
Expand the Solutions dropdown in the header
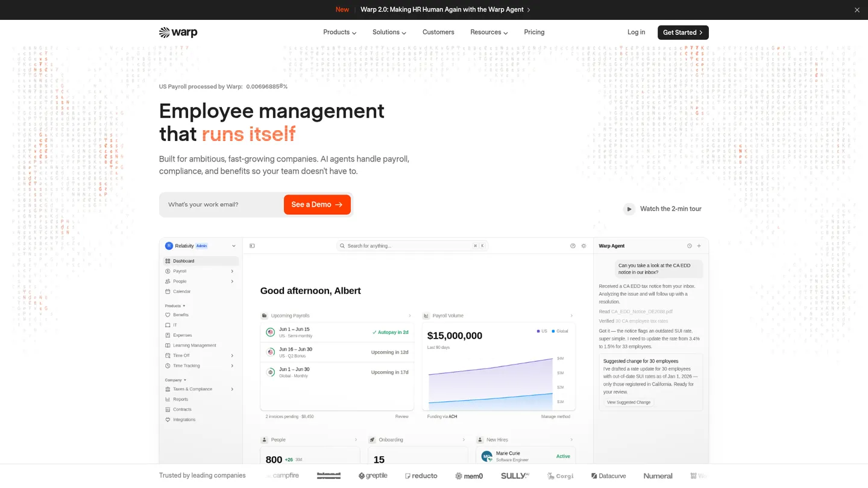point(389,33)
